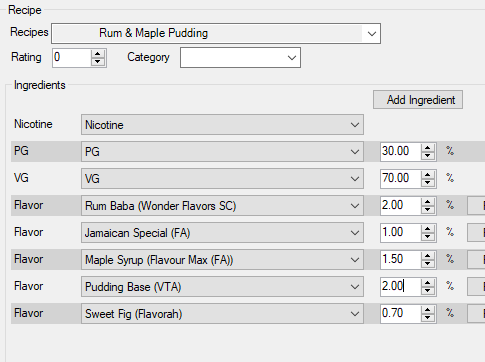The width and height of the screenshot is (485, 362).
Task: Increment the VG percentage up arrow
Action: click(428, 175)
